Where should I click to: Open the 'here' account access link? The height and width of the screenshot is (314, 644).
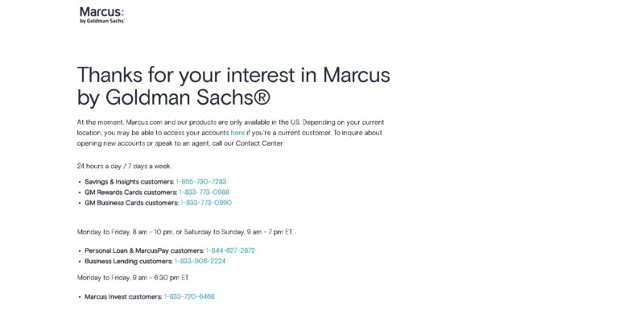(237, 133)
